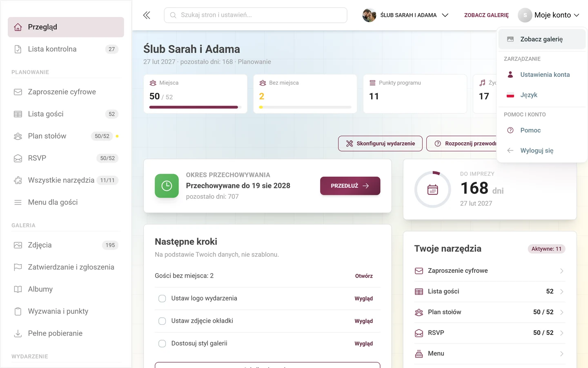Click the Skonfiguruj wydarzenie button

click(380, 144)
